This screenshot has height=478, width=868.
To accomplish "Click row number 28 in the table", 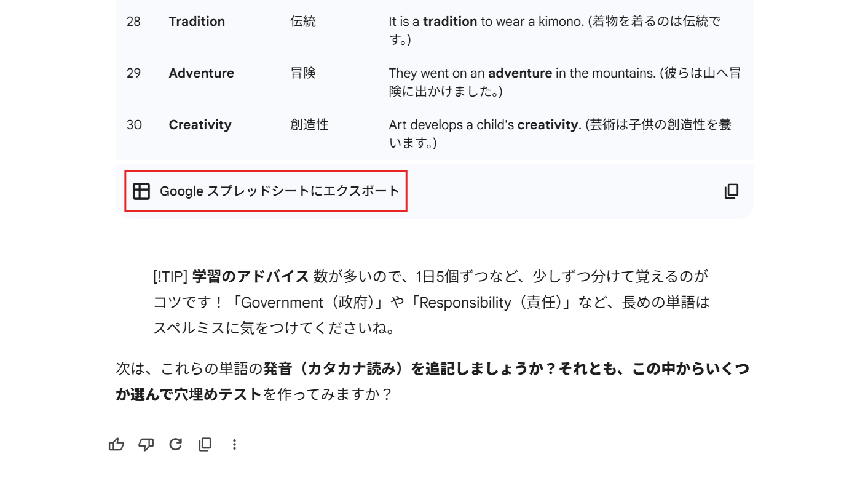I will tap(133, 22).
